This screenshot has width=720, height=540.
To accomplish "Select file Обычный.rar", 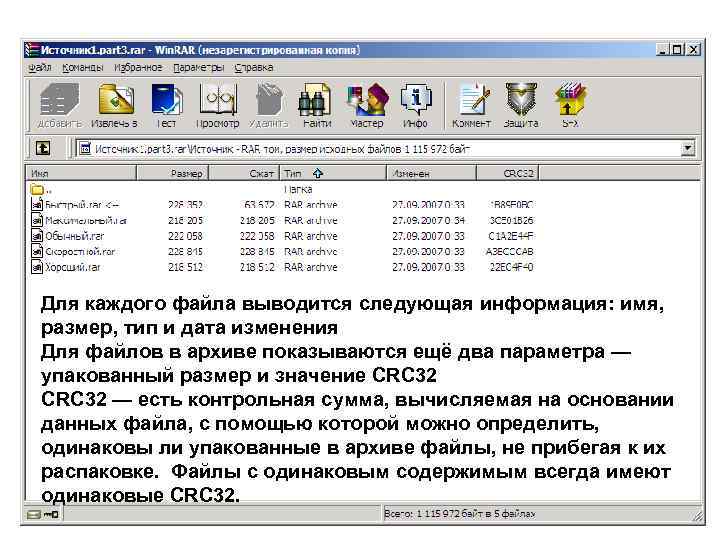I will click(68, 236).
